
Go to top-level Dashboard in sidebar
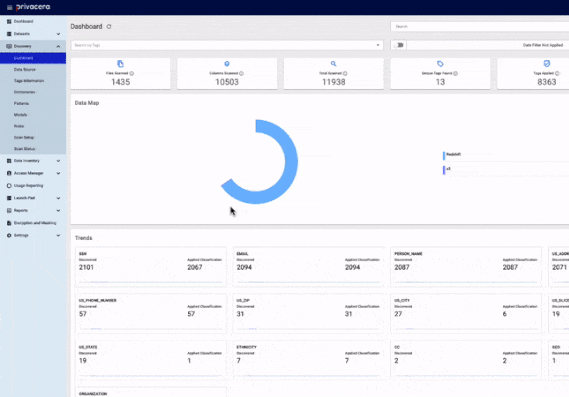point(33,21)
